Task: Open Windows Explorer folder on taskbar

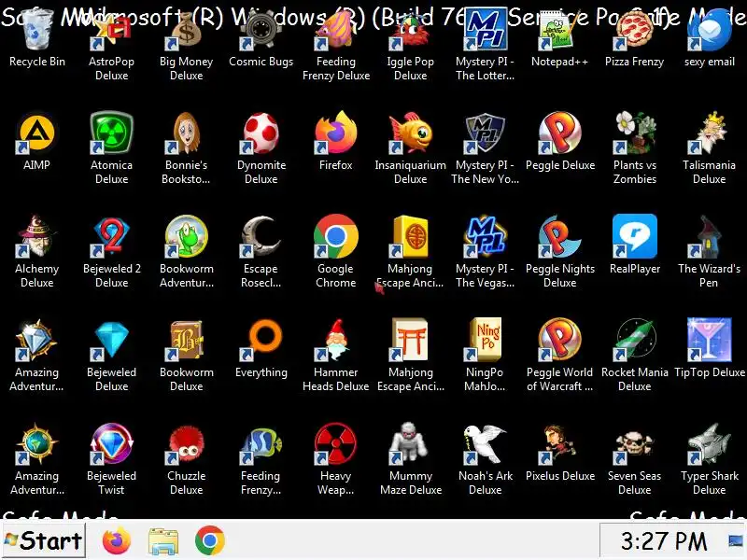Action: click(x=163, y=541)
